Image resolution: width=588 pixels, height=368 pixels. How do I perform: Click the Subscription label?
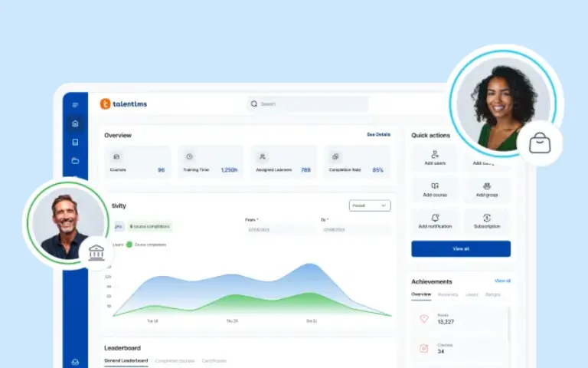coord(487,226)
